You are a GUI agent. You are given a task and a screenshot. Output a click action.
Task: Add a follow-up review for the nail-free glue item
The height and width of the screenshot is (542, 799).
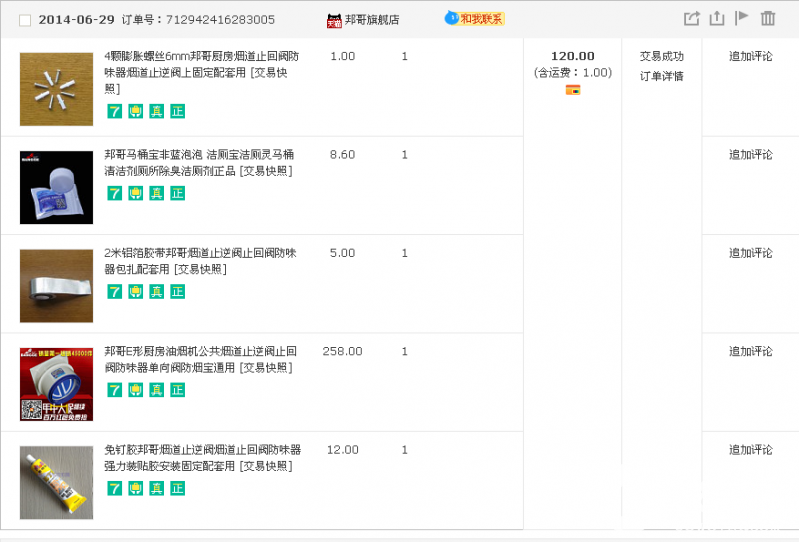750,450
